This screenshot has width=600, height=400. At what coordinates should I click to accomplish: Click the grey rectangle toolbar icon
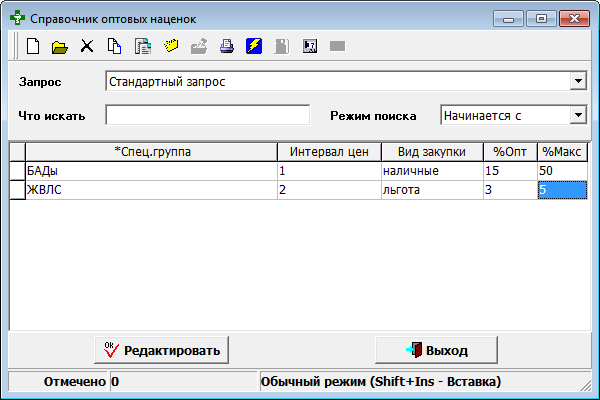[x=337, y=46]
